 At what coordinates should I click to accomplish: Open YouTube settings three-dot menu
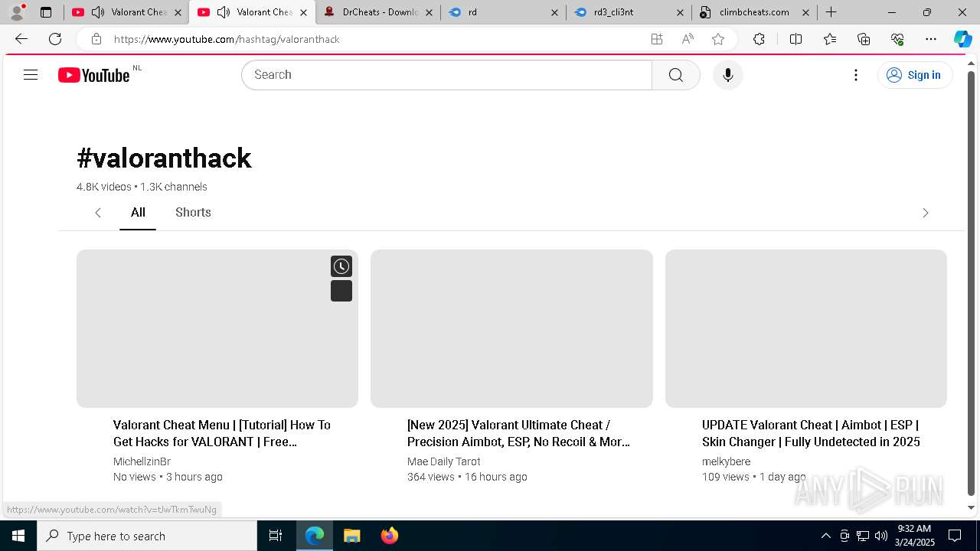tap(856, 75)
